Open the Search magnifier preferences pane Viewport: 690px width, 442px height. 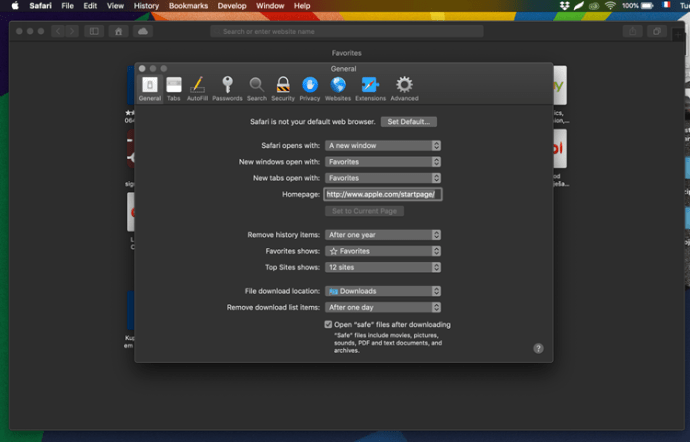(257, 89)
